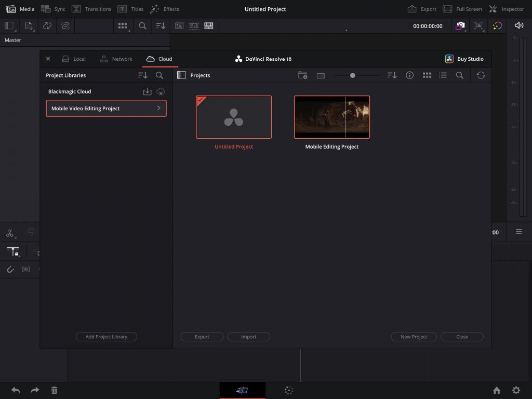The height and width of the screenshot is (399, 532).
Task: Click the New Project button
Action: [x=414, y=337]
